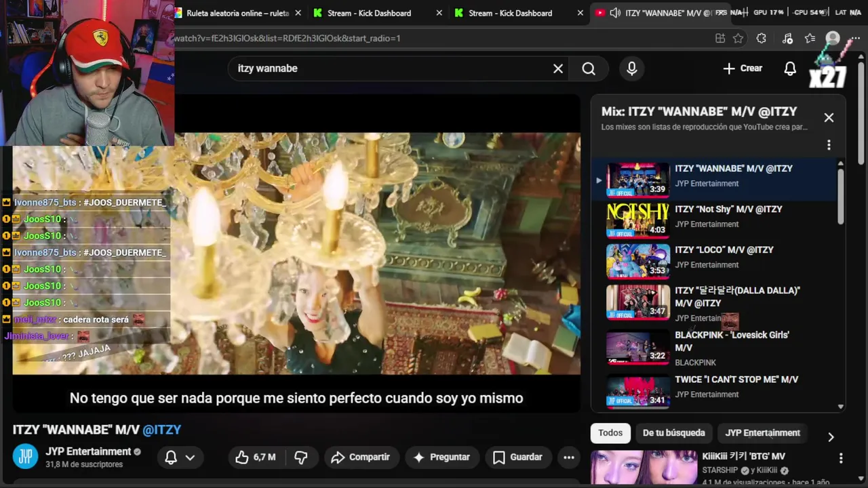Like the video with 6,7 M likes
Viewport: 868px width, 488px height.
256,457
